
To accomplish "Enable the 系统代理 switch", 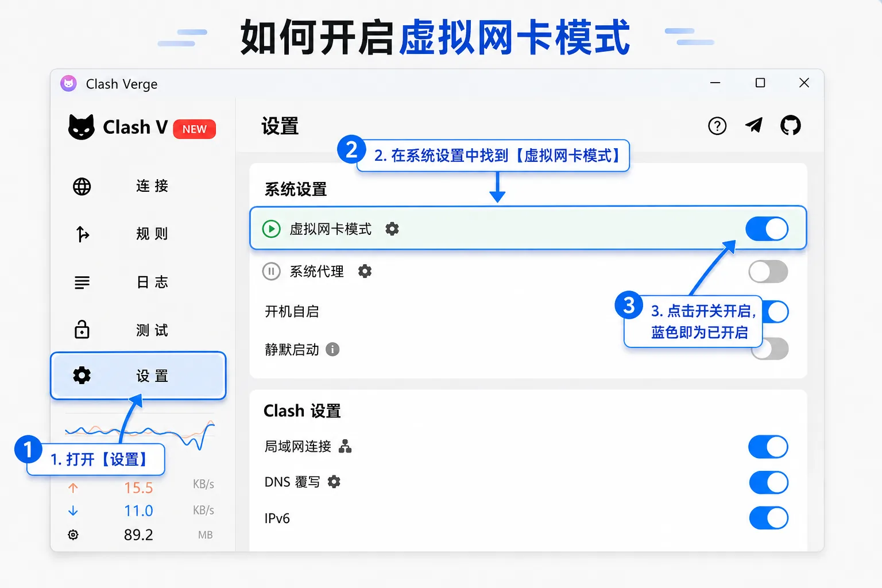I will coord(768,272).
